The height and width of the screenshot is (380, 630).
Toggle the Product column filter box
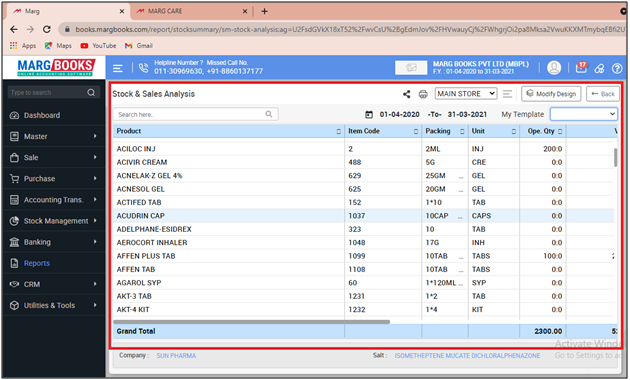(x=339, y=131)
